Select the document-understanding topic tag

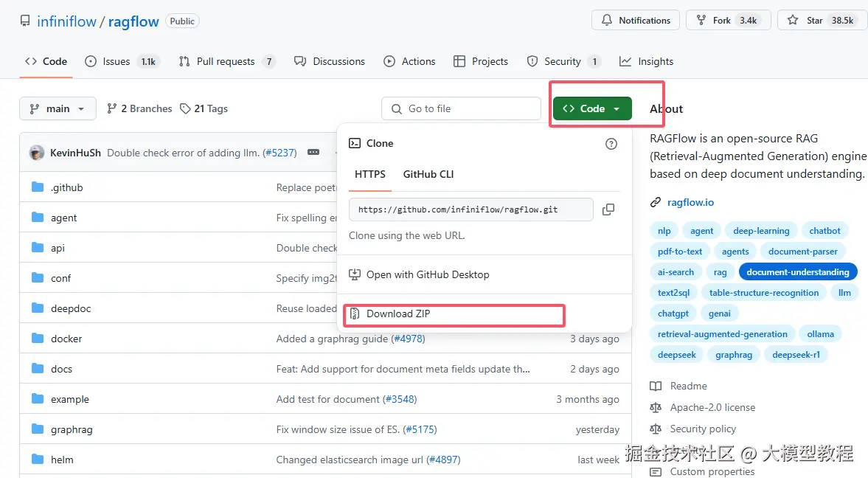(x=798, y=272)
